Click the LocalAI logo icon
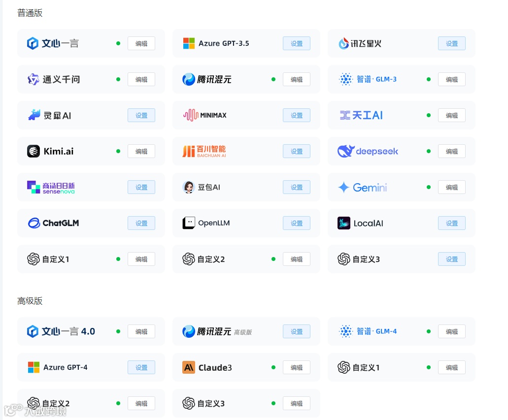The width and height of the screenshot is (508, 420). click(x=343, y=223)
